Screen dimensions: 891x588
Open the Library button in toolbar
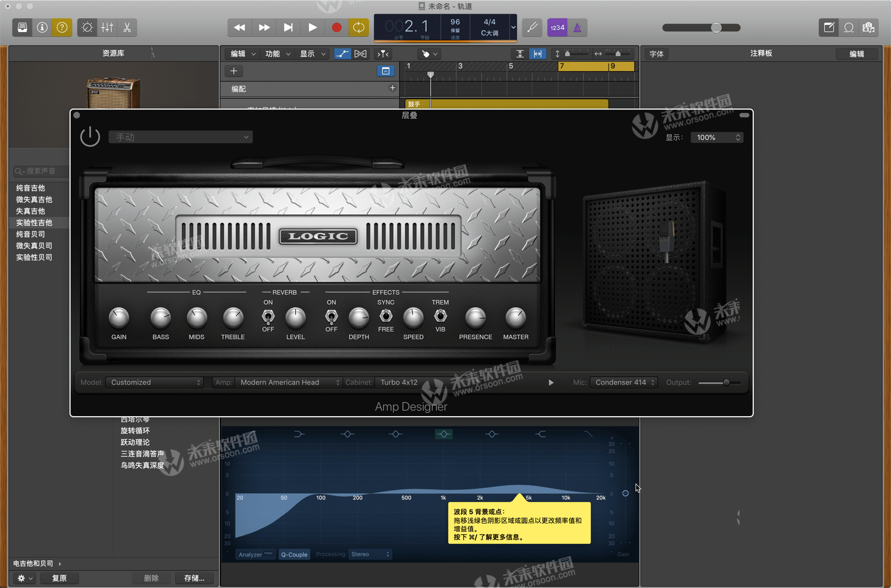click(x=23, y=28)
